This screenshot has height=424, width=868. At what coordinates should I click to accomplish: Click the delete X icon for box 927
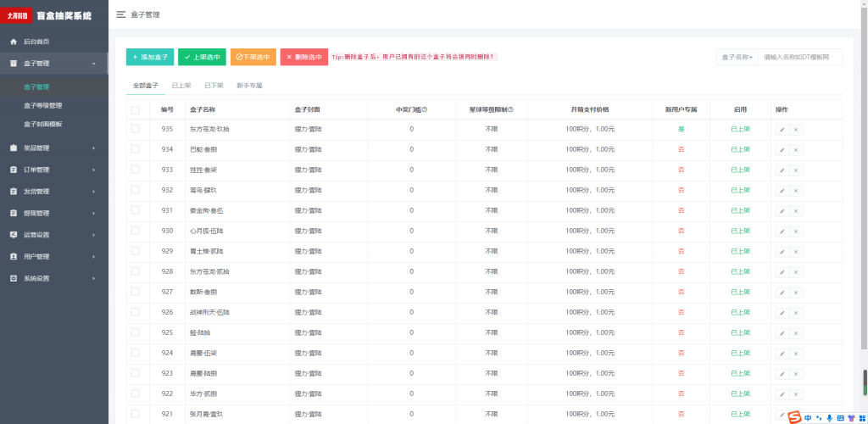[x=796, y=292]
